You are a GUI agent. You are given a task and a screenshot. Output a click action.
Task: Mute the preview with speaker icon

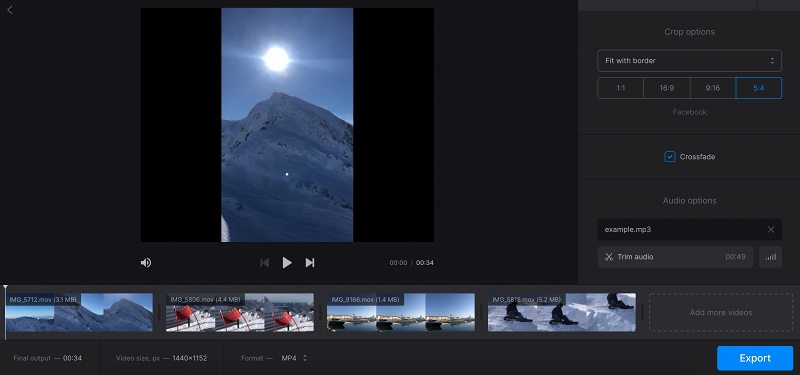(x=146, y=263)
